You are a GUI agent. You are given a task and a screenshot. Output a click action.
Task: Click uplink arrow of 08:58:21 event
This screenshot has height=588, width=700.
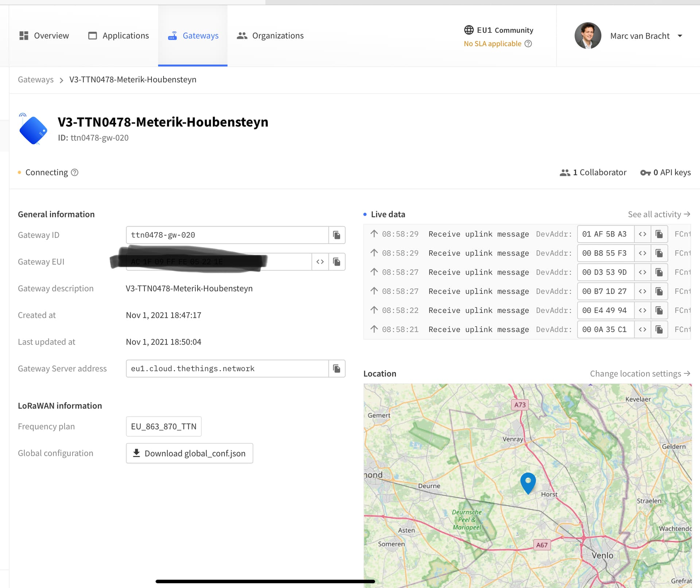click(x=374, y=329)
